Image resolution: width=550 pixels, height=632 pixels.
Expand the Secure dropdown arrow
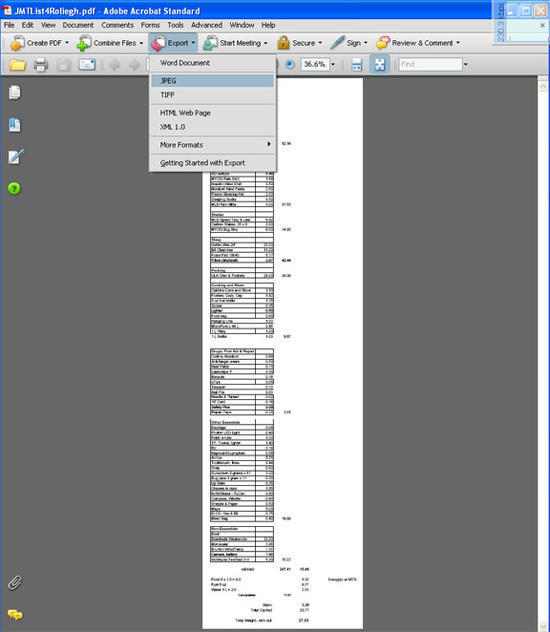320,43
